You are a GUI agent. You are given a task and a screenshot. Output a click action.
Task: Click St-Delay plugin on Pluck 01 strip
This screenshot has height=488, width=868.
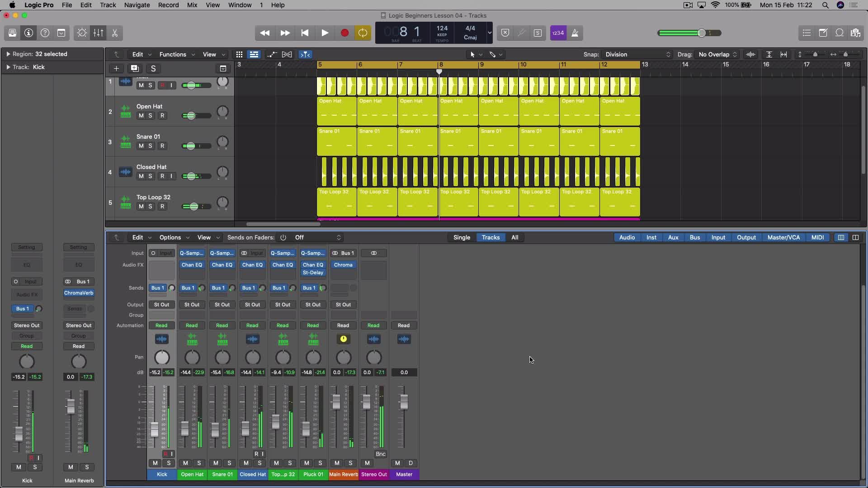313,273
